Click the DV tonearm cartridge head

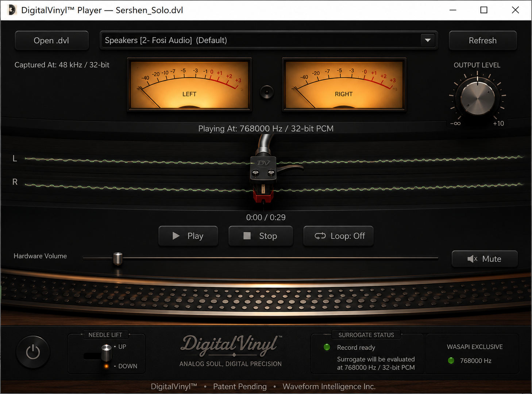[x=263, y=168]
